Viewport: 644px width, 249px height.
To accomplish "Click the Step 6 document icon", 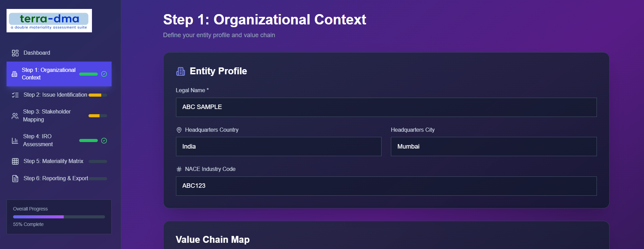I will point(15,178).
